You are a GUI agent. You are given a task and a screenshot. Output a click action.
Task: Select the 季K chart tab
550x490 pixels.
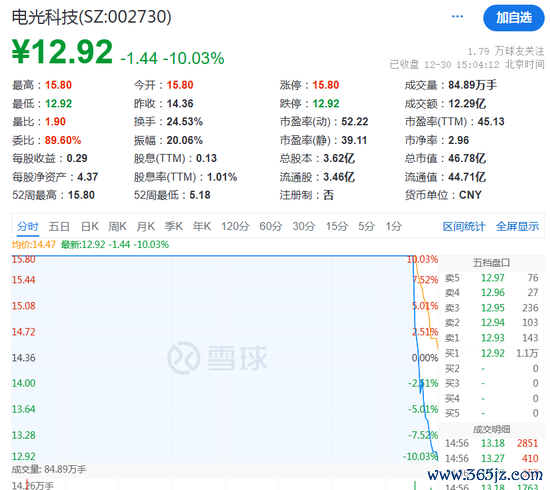174,226
